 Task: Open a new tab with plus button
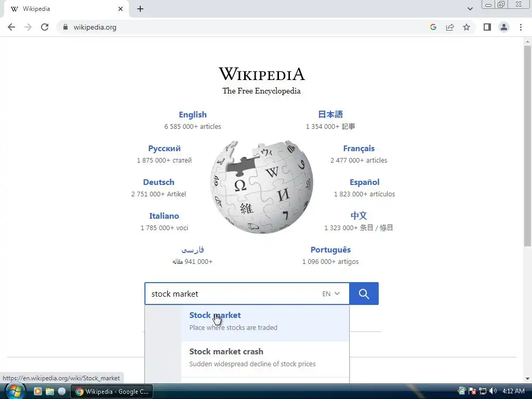tap(140, 9)
